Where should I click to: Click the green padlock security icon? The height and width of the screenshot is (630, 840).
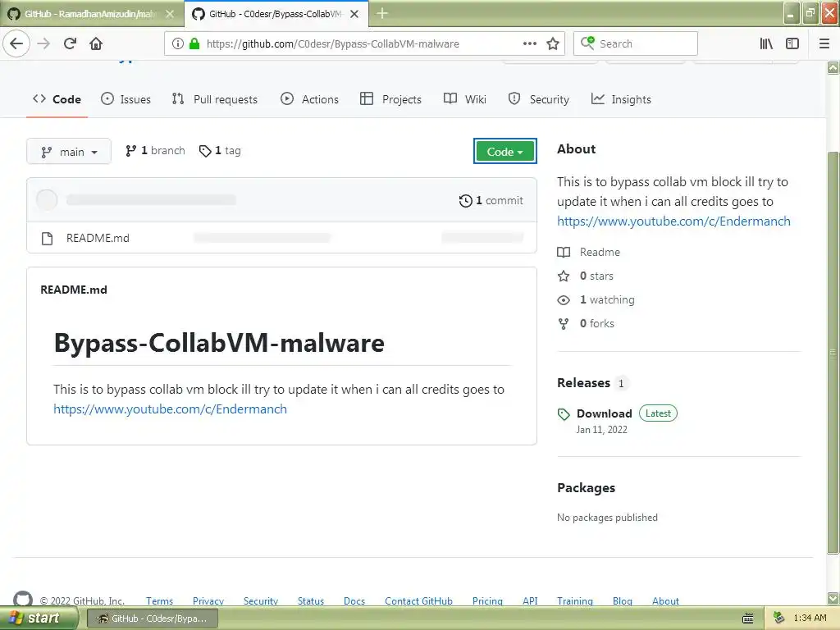194,43
